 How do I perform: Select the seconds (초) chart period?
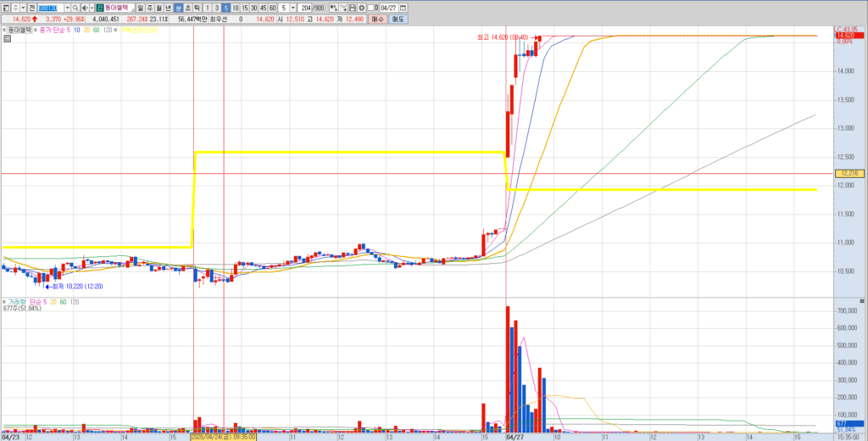[187, 8]
